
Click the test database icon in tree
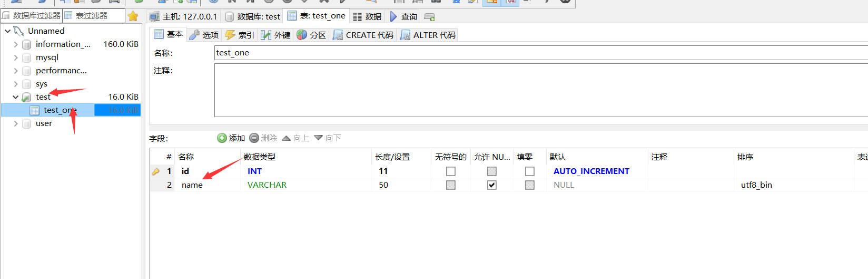(27, 97)
